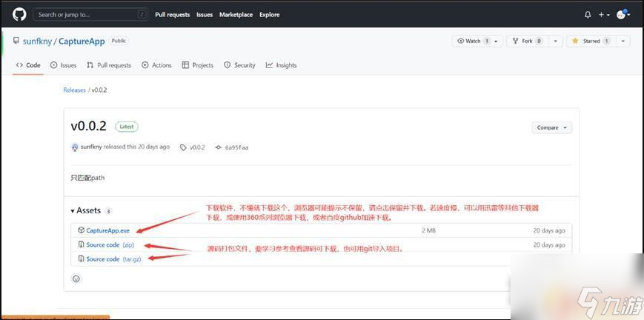Open Issues in top navigation bar
This screenshot has width=644, height=320.
pyautogui.click(x=205, y=14)
